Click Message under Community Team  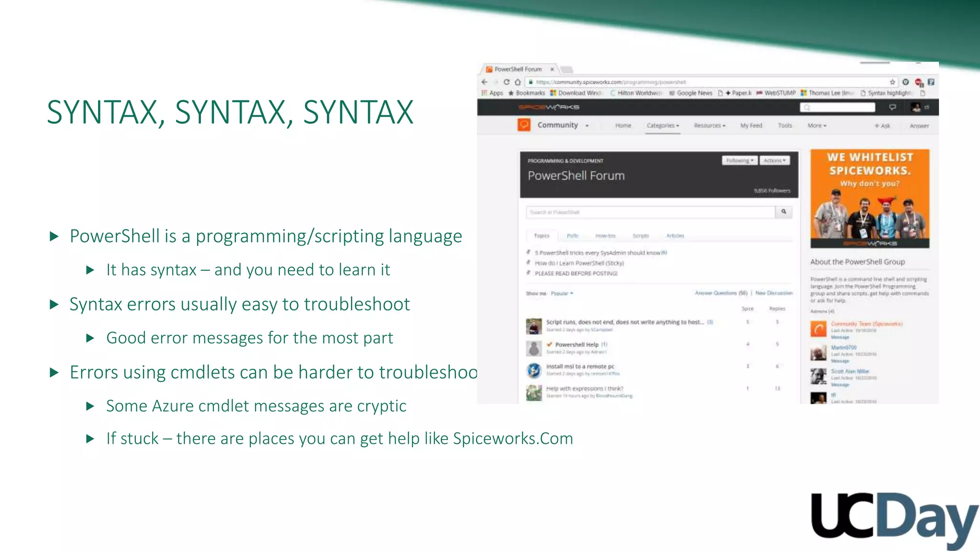(x=840, y=337)
